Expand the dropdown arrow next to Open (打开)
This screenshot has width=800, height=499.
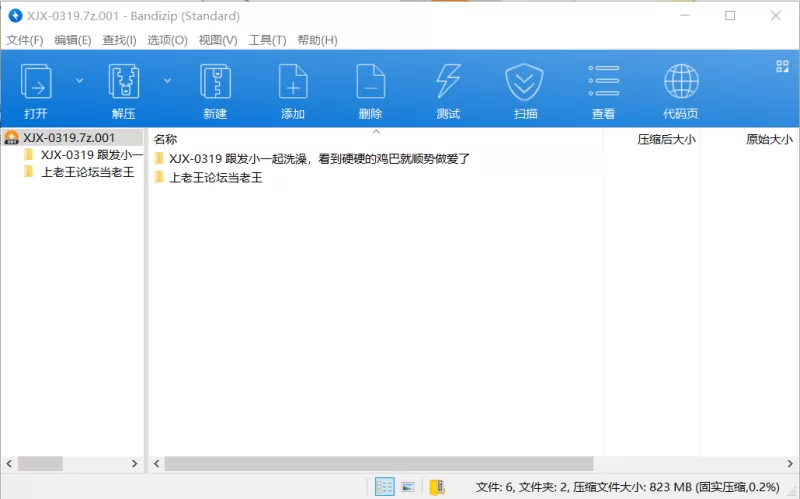pos(80,80)
